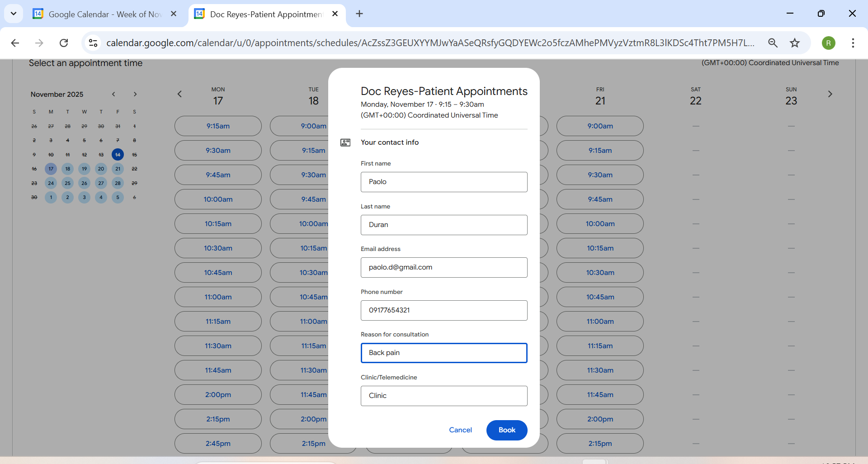
Task: Click the Email address input field
Action: coord(444,268)
